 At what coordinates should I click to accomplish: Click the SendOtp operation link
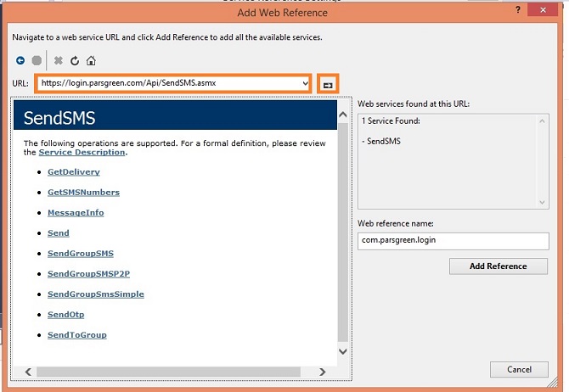[x=65, y=315]
